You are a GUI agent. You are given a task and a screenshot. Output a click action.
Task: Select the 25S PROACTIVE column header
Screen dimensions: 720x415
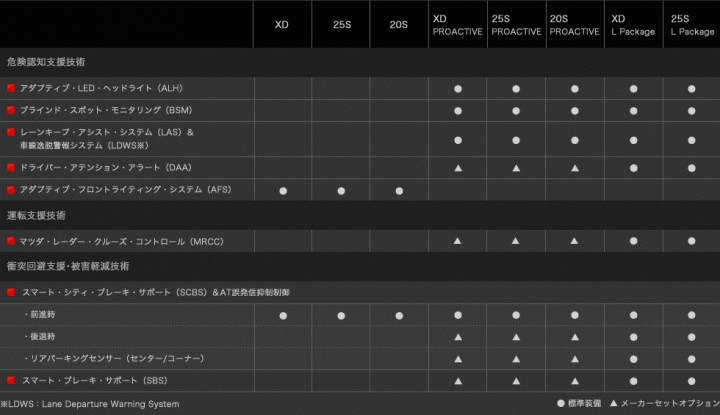[516, 25]
